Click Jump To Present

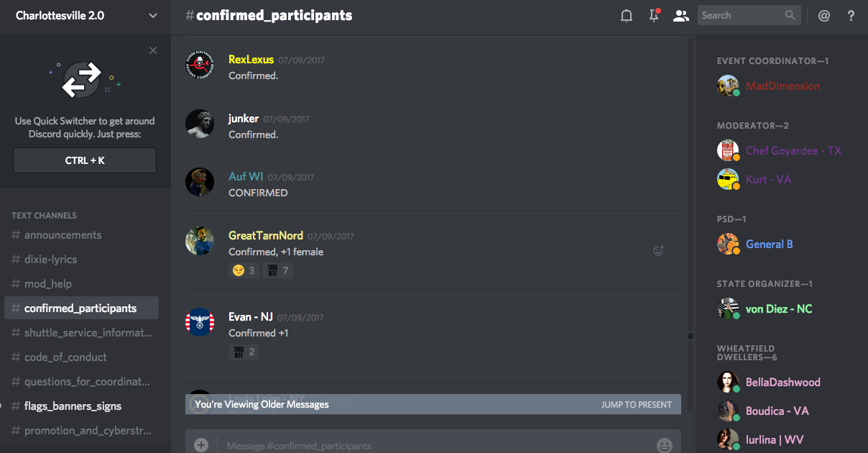(x=637, y=404)
